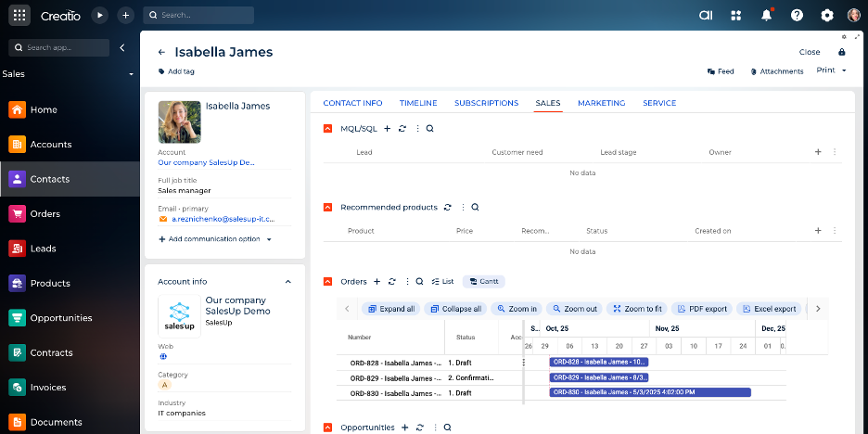The image size is (868, 434).
Task: Refresh the Recommended products list
Action: 448,208
